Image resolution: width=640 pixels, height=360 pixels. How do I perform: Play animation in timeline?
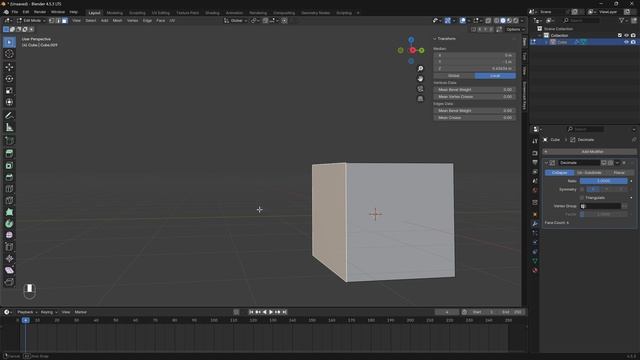(x=271, y=312)
